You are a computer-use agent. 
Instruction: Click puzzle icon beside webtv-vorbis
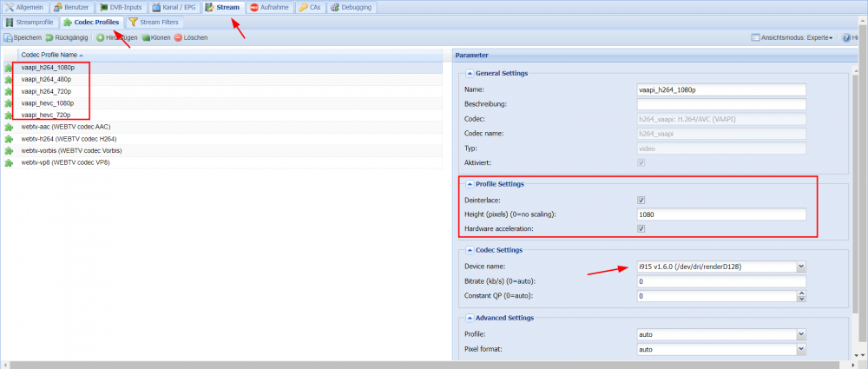pos(9,151)
